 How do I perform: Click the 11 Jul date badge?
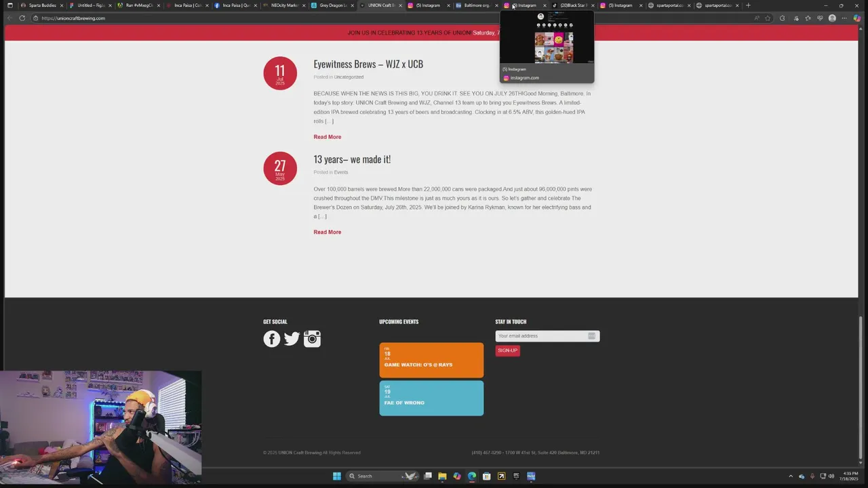tap(280, 73)
